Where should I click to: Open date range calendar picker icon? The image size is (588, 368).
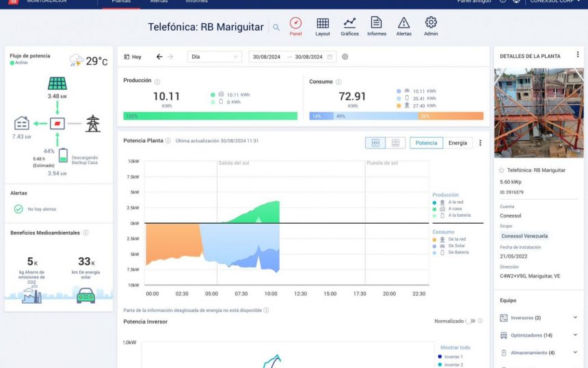[x=330, y=57]
